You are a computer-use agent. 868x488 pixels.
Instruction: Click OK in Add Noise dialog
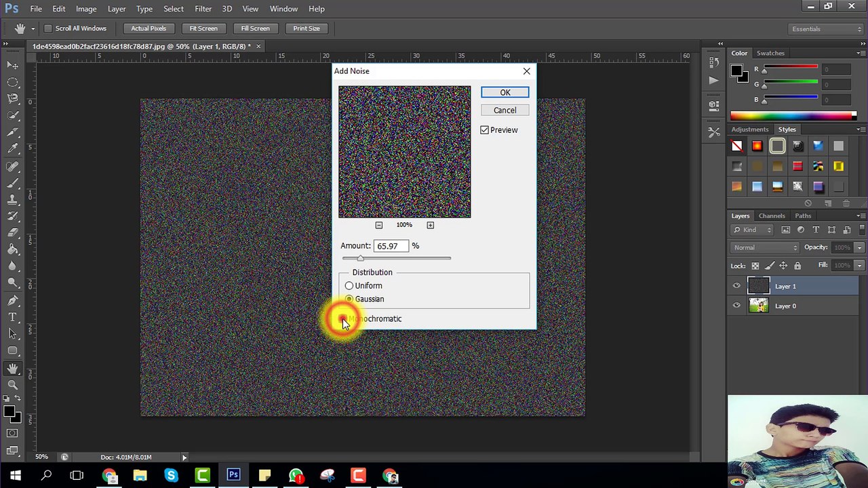(505, 93)
